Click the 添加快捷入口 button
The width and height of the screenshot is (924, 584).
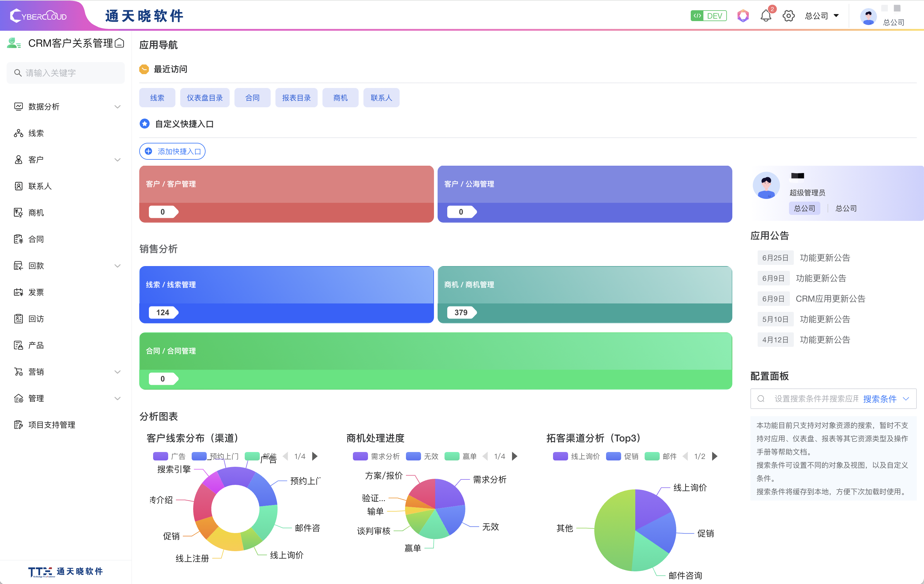(172, 151)
